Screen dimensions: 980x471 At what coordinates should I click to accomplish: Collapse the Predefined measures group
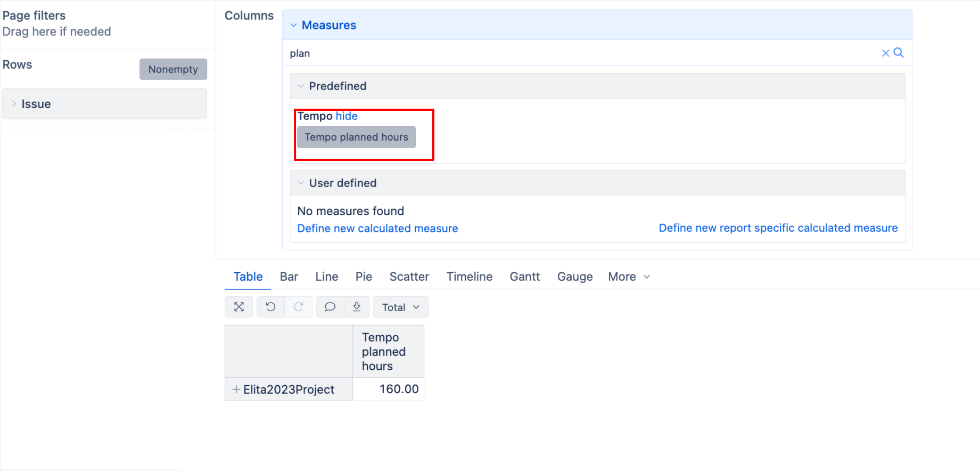(301, 86)
